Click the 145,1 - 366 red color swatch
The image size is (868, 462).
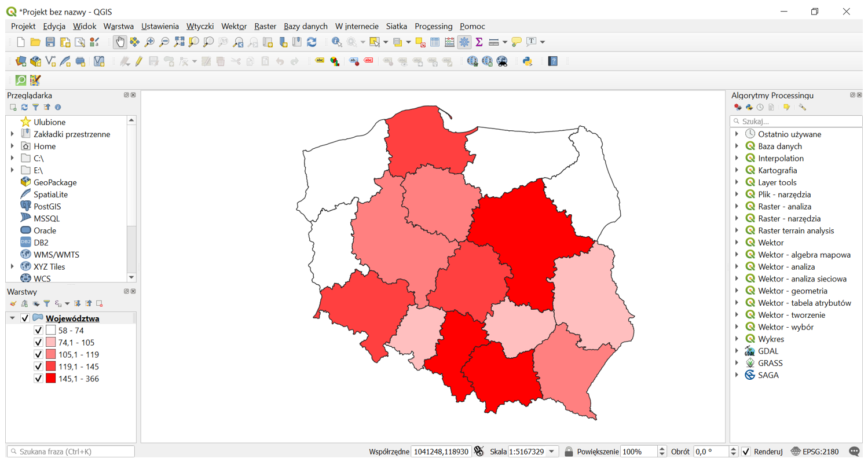tap(49, 378)
